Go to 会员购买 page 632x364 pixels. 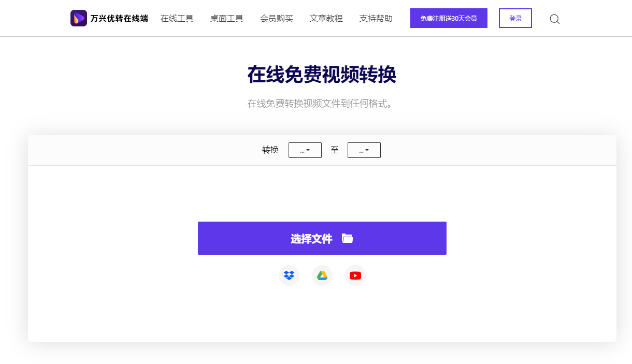click(x=277, y=19)
